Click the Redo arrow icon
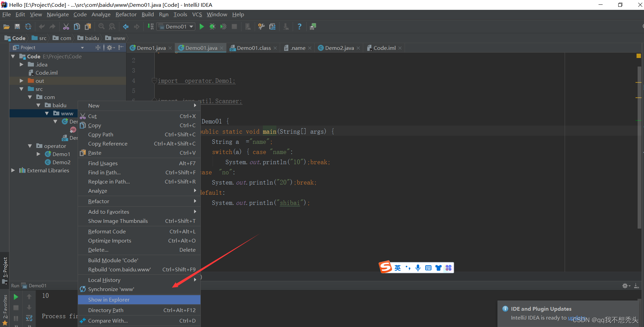The height and width of the screenshot is (327, 644). coord(52,26)
